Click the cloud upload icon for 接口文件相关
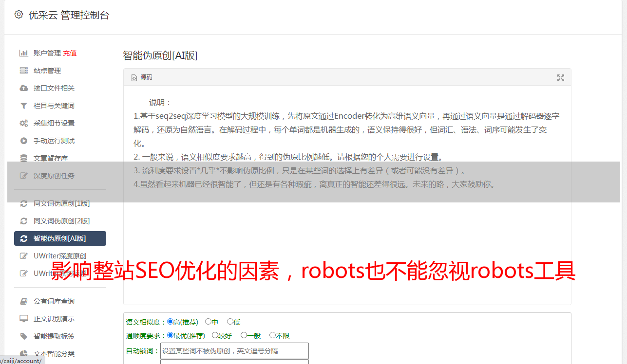 pyautogui.click(x=23, y=88)
